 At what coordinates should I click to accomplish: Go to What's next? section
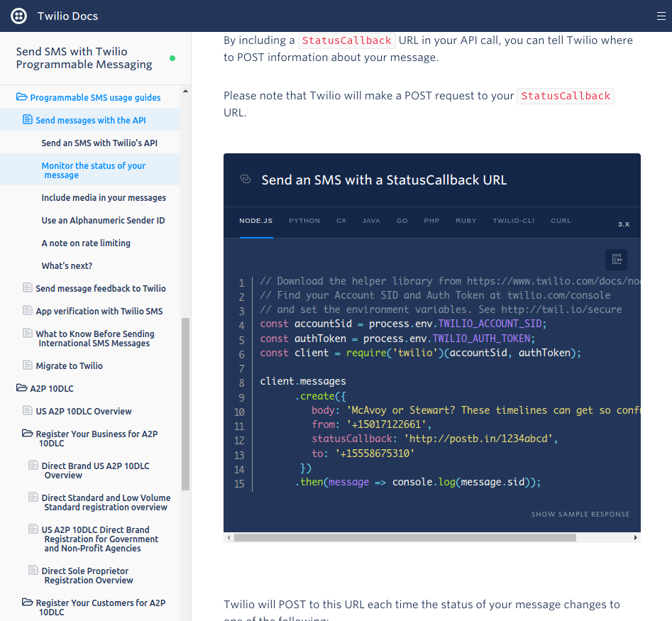pos(67,265)
